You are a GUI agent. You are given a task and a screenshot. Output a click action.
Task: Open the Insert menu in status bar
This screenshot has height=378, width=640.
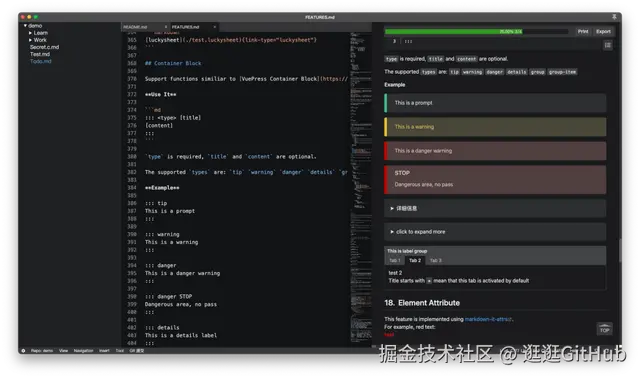104,351
